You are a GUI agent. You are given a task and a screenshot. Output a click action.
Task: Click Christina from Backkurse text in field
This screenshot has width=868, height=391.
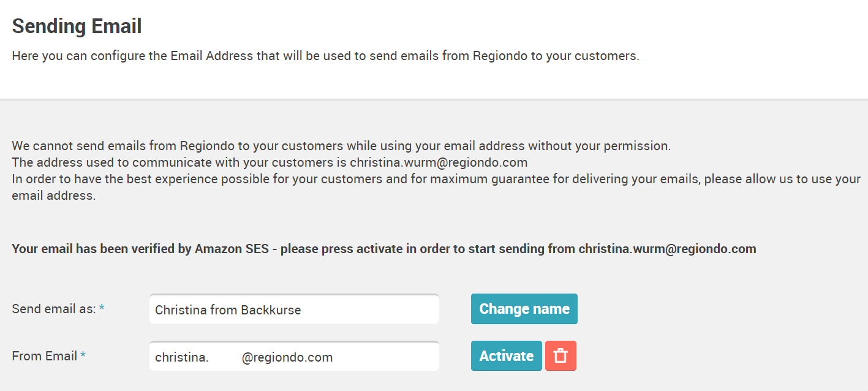coord(228,310)
